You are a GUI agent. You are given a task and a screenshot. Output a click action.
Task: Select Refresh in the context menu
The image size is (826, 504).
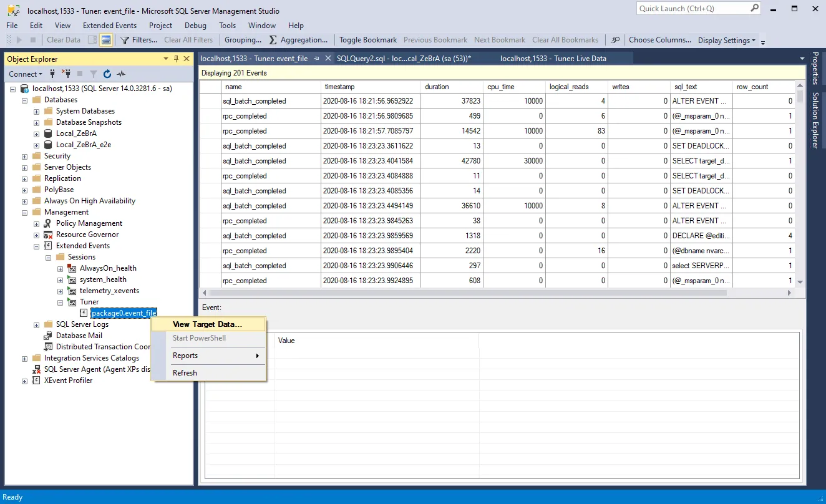(209, 373)
